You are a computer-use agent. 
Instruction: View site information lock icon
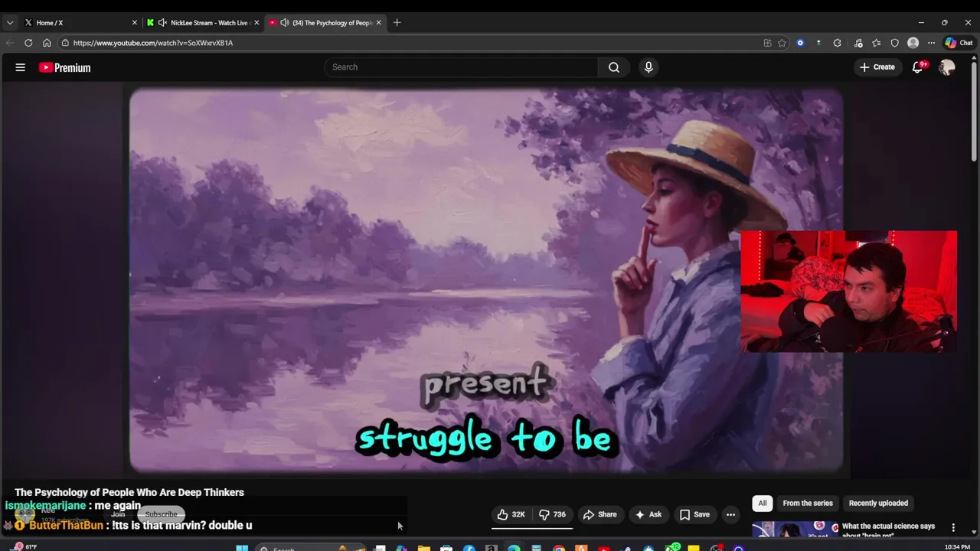(66, 43)
